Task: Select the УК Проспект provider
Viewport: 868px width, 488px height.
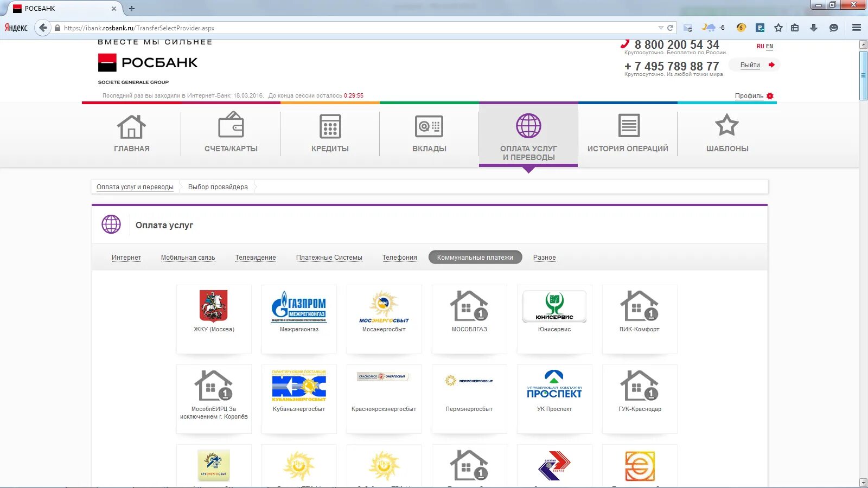Action: 554,399
